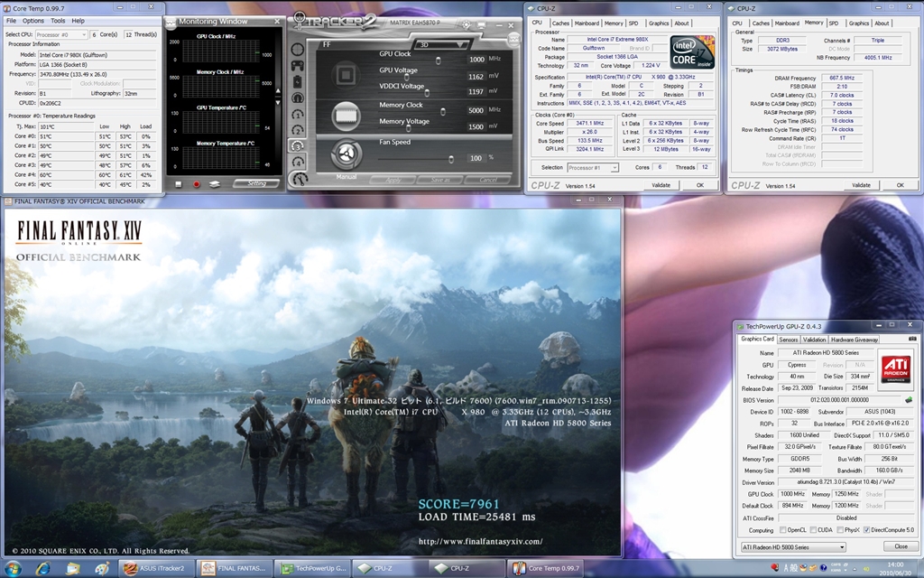Click the GPU Clock slider handle
The height and width of the screenshot is (578, 924).
pyautogui.click(x=439, y=61)
